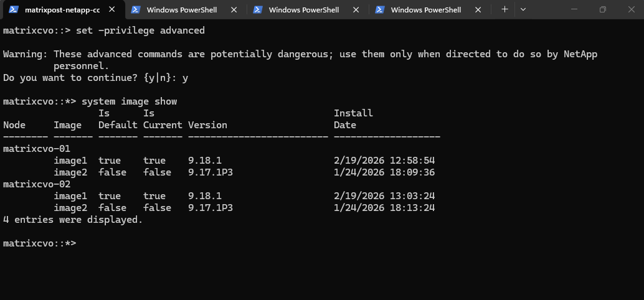Expand the new tab profiles dropdown chevron
644x300 pixels.
(523, 9)
